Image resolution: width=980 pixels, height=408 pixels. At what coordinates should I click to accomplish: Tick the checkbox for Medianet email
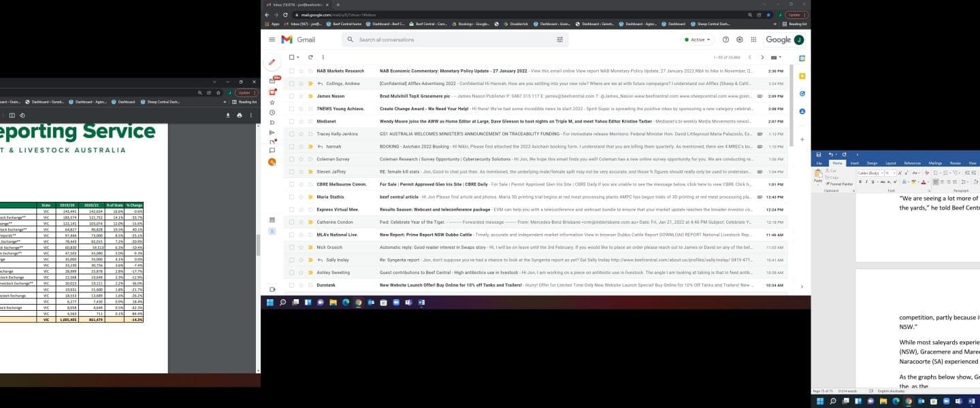coord(292,121)
